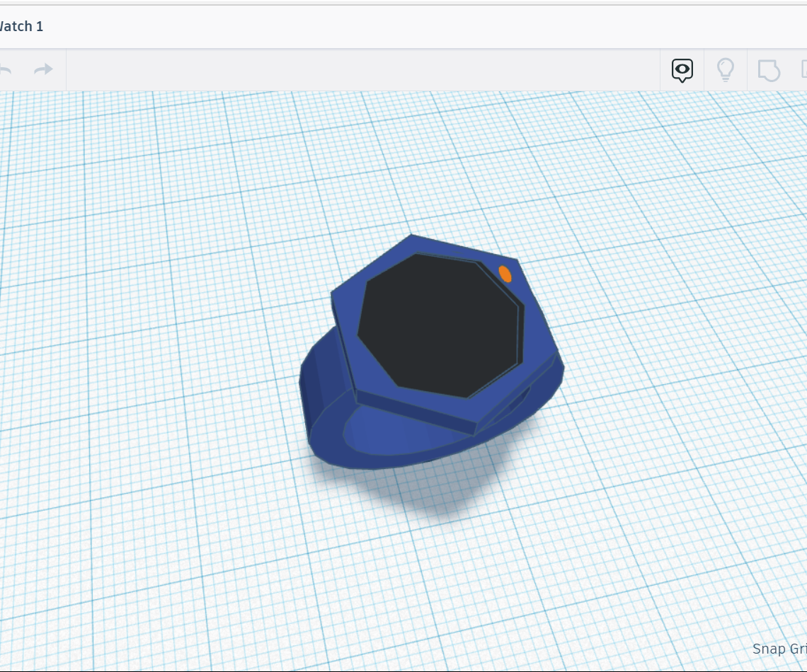807x672 pixels.
Task: Click the Watch 1 project title
Action: tap(22, 26)
